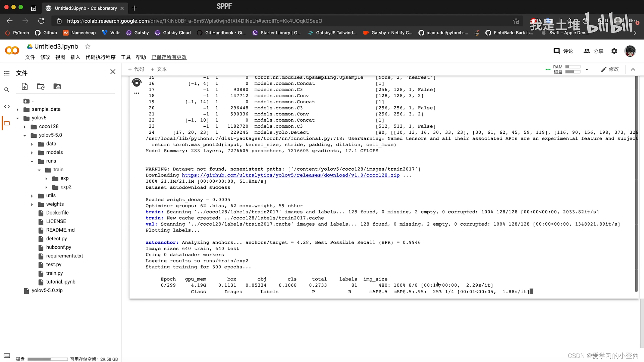
Task: Click 已保存所有更改 status link
Action: (169, 57)
